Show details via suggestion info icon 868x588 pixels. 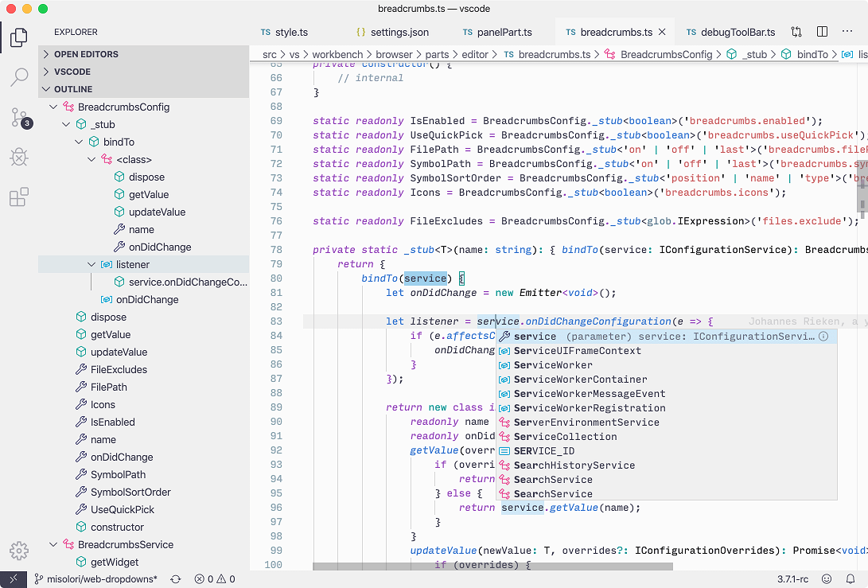(x=823, y=337)
